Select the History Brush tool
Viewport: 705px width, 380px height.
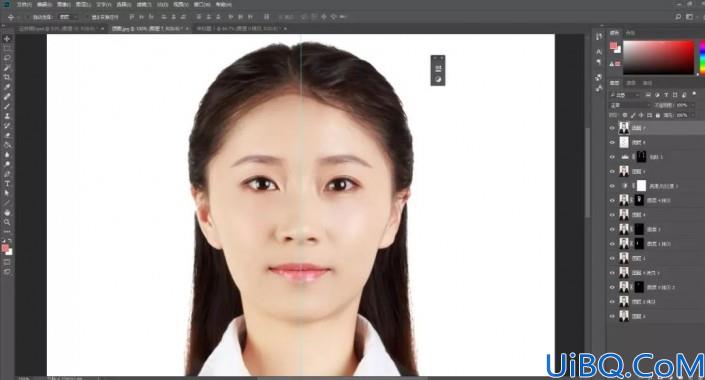click(x=7, y=125)
